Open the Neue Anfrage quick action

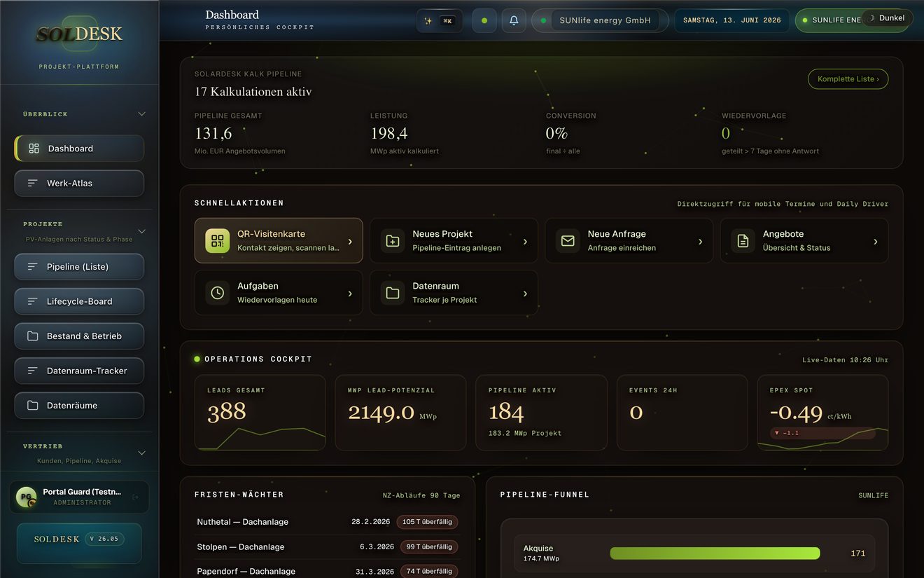629,240
